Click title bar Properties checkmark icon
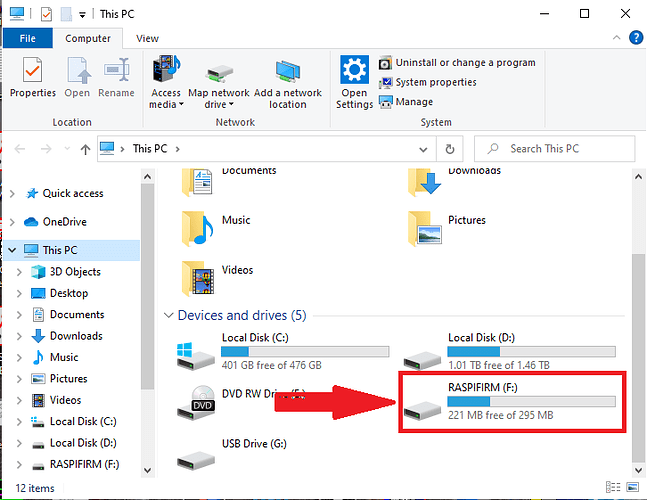Image resolution: width=647 pixels, height=500 pixels. 46,14
